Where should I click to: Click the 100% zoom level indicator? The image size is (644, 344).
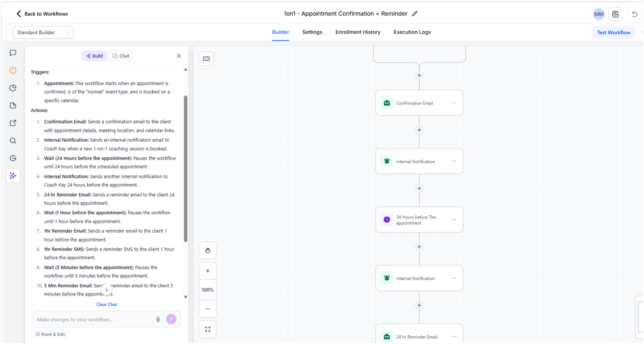click(x=208, y=290)
